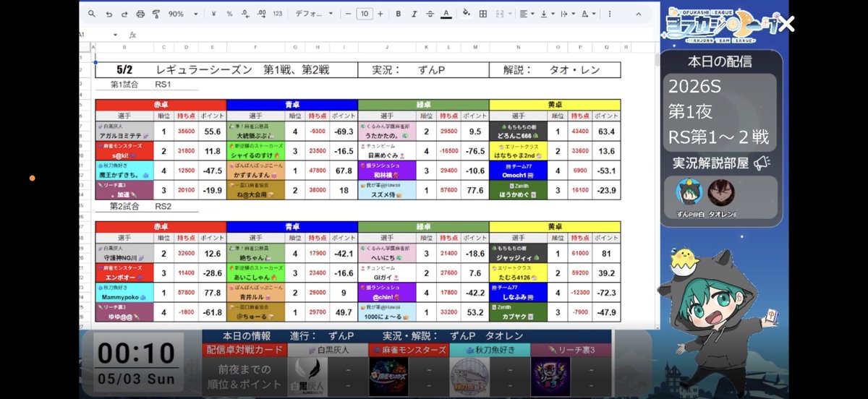
Task: Select the point cell -76.5
Action: pos(475,151)
